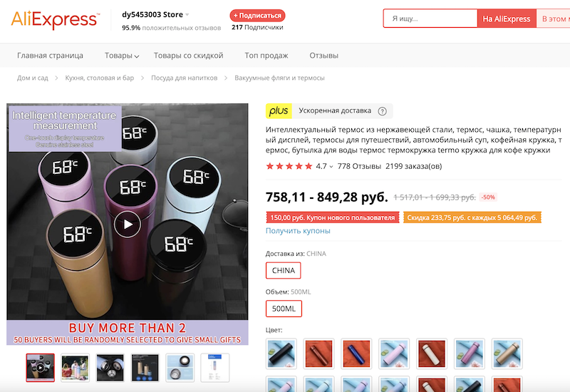Image resolution: width=570 pixels, height=392 pixels.
Task: Select 500ML volume option
Action: tap(284, 309)
